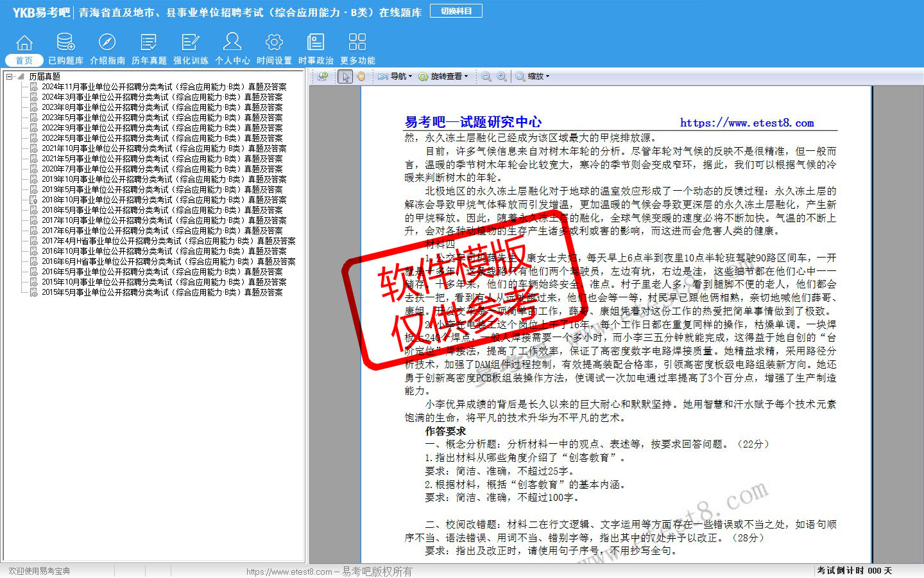Open the 旋转查看 rotate view dropdown
924x578 pixels.
point(443,76)
